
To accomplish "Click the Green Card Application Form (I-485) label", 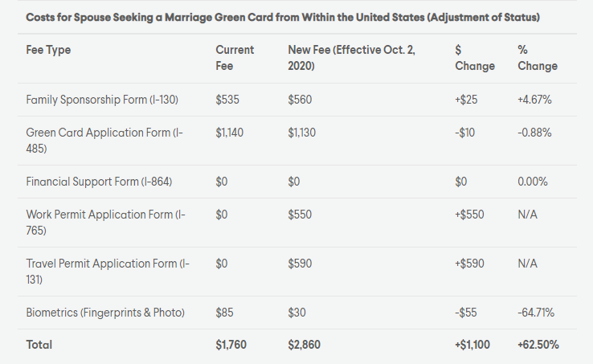I will point(104,141).
